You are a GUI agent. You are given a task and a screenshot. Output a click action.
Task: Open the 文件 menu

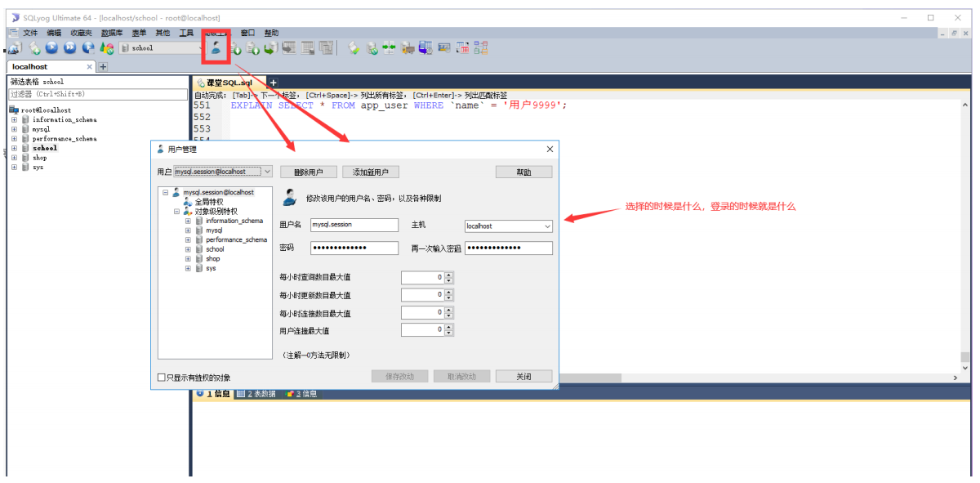[x=30, y=33]
